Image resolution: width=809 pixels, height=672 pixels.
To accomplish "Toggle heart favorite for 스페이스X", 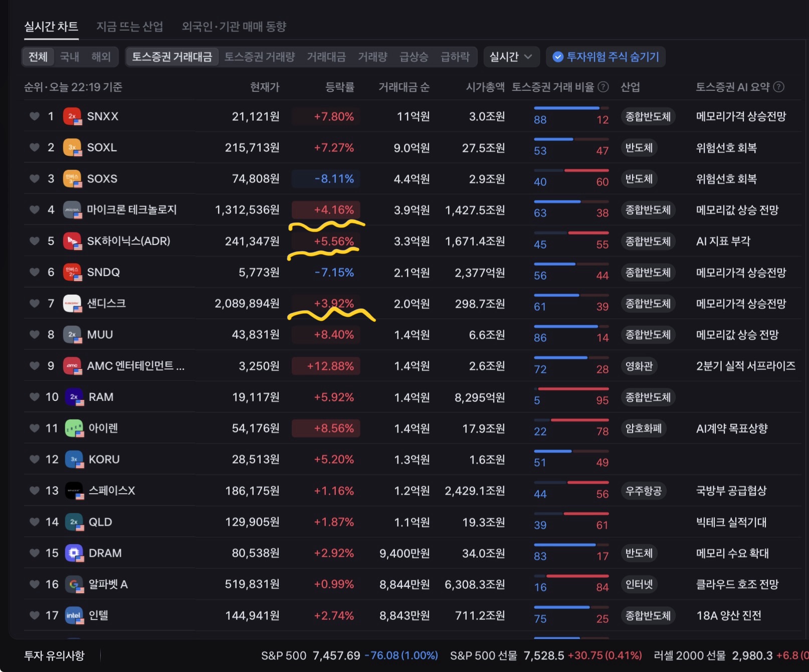I will pos(34,490).
